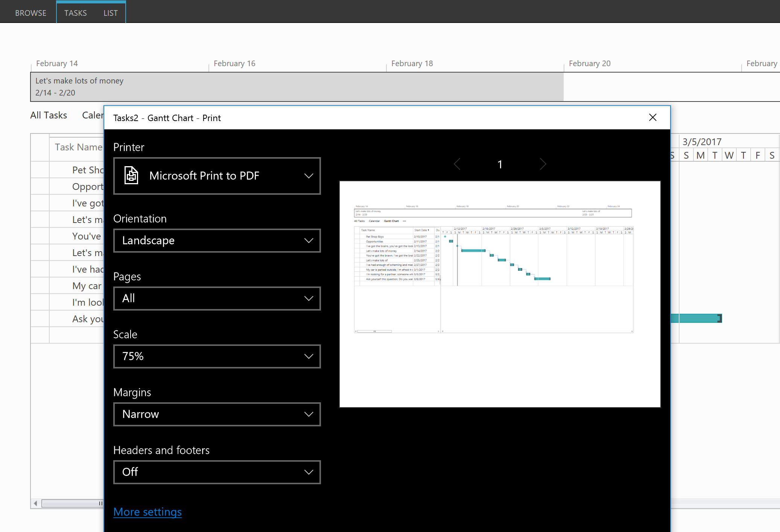Switch to the LIST ribbon tab
Image resolution: width=780 pixels, height=532 pixels.
110,12
